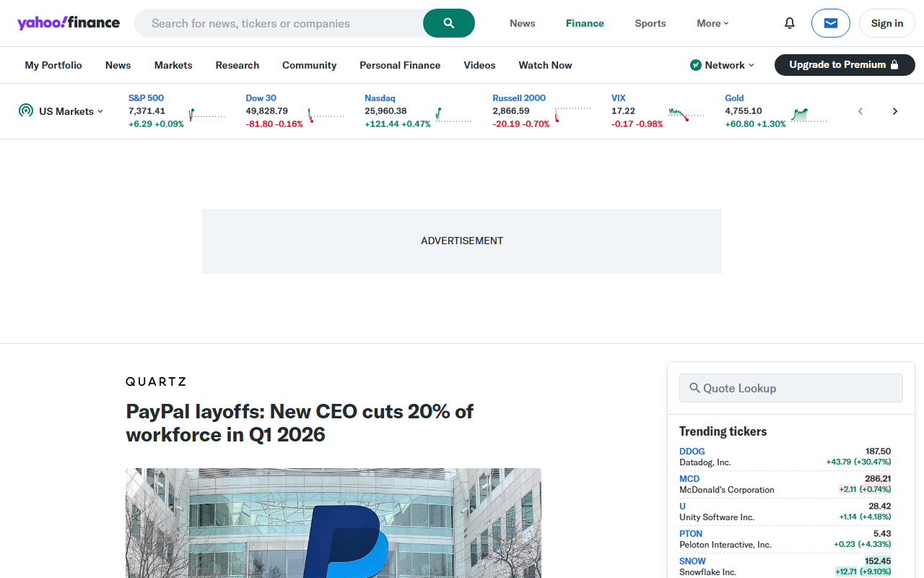Open the MCD trending ticker

pos(689,478)
